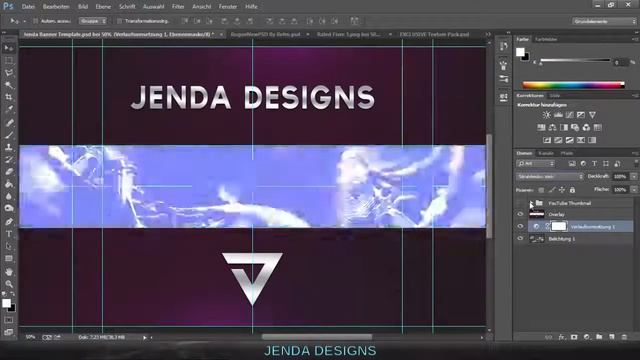This screenshot has height=360, width=640.
Task: Click the K grayscale slider
Action: click(x=575, y=61)
